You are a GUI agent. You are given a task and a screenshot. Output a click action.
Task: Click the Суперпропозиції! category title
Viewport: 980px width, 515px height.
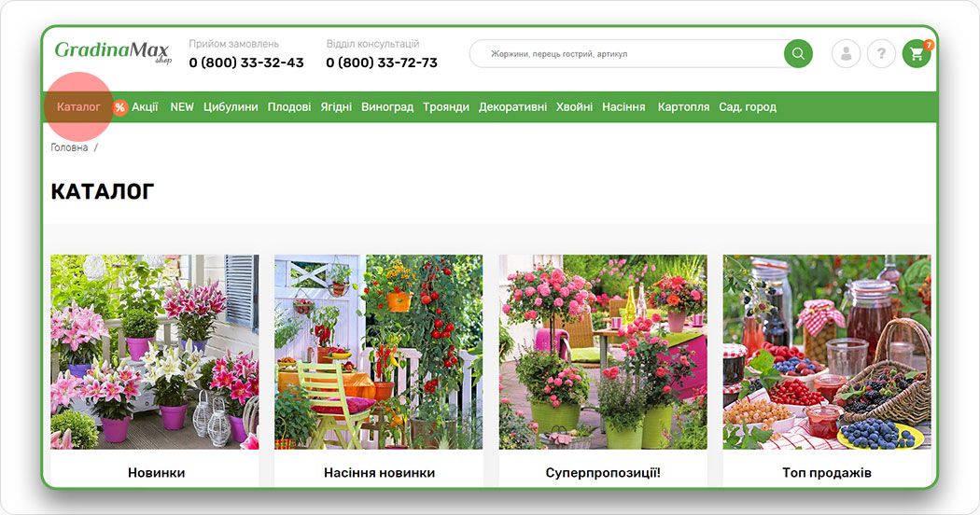(603, 473)
